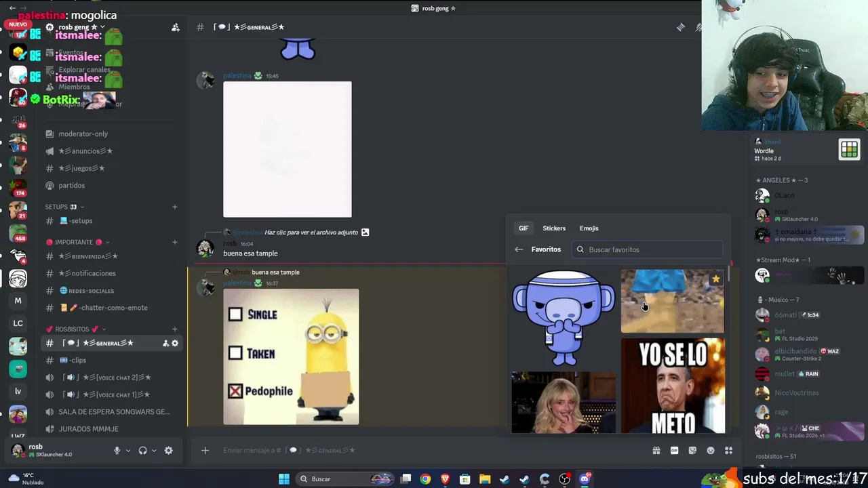Open the gift icon in message bar
Viewport: 868px width, 488px height.
tap(656, 451)
